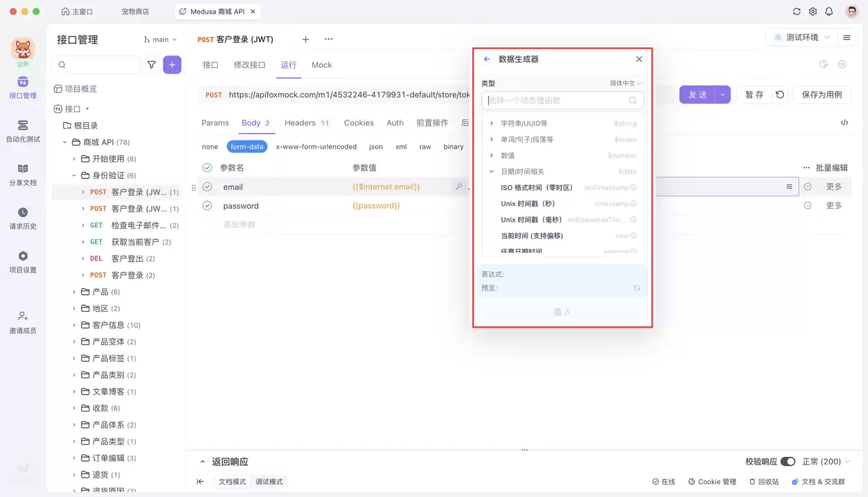Switch to the Params tab

pos(215,123)
